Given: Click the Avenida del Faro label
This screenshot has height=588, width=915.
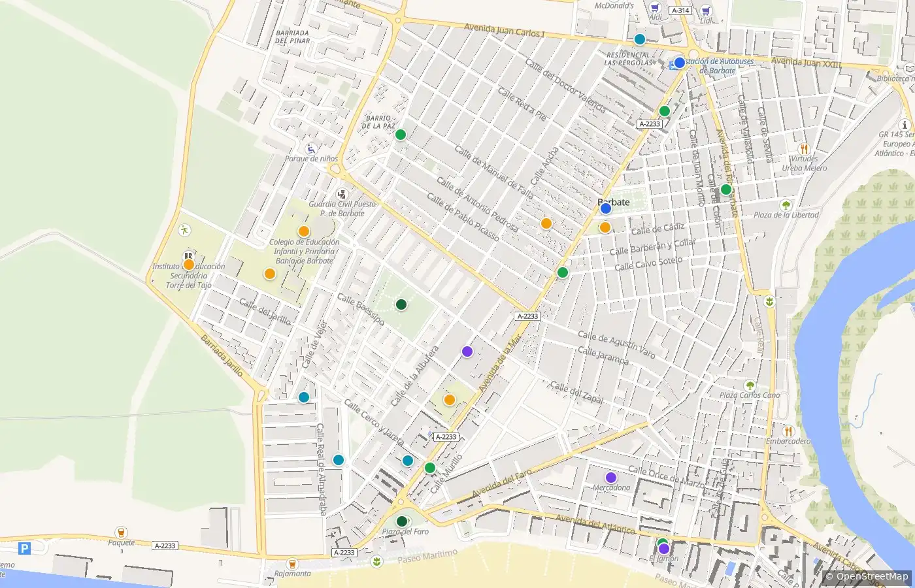Looking at the screenshot, I should tap(502, 483).
